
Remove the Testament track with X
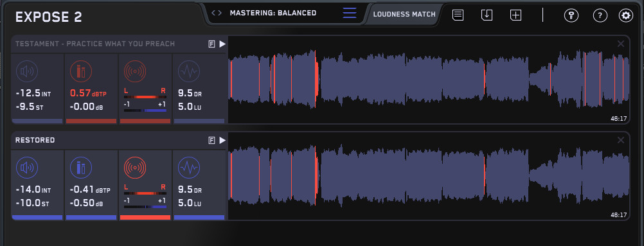click(x=621, y=44)
